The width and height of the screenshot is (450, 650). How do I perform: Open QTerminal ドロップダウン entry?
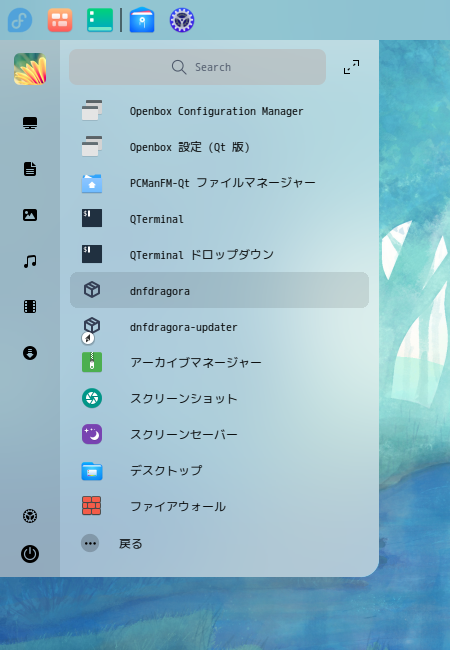pos(219,254)
